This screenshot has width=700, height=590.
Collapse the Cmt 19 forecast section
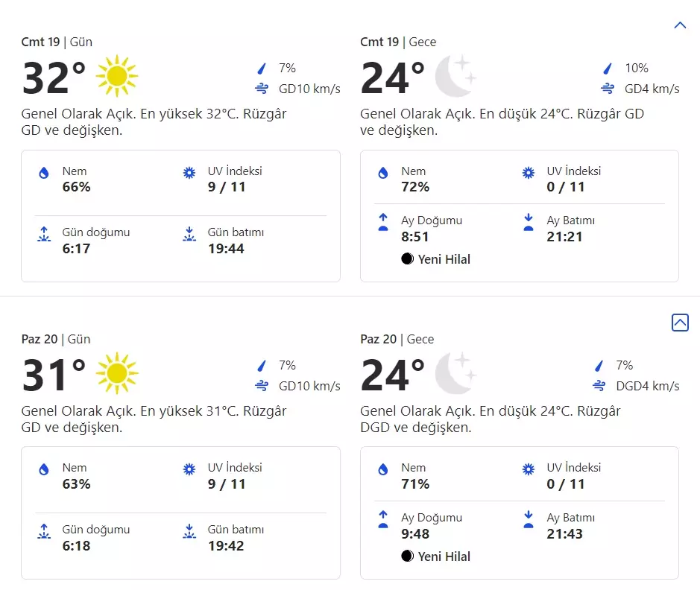[680, 25]
